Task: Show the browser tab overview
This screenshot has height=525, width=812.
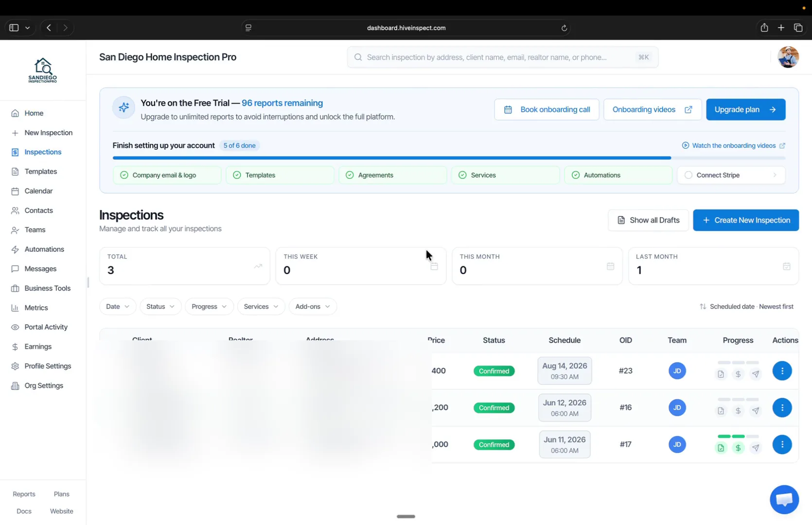Action: coord(798,28)
